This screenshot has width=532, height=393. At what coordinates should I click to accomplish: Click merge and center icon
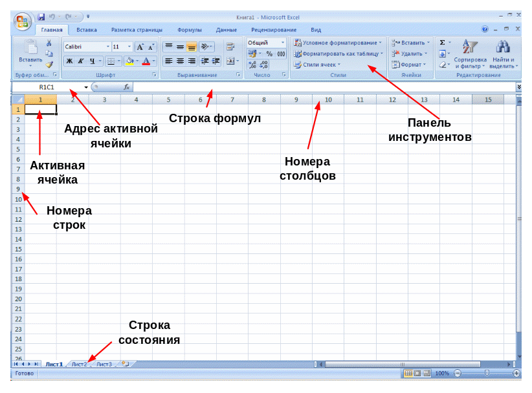tap(230, 61)
